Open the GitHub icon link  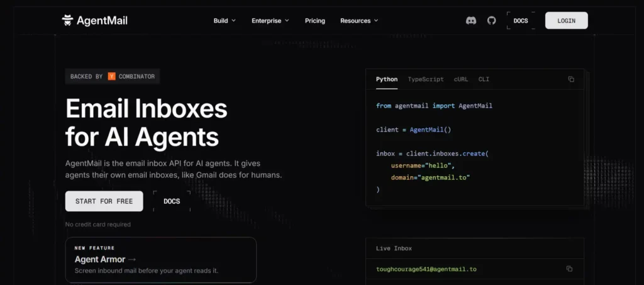[492, 21]
